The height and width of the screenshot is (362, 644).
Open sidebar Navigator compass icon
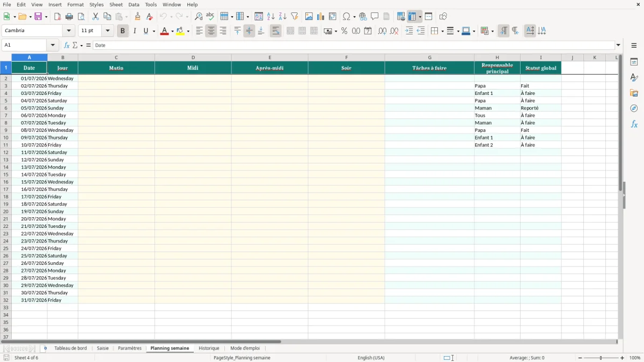(x=634, y=108)
